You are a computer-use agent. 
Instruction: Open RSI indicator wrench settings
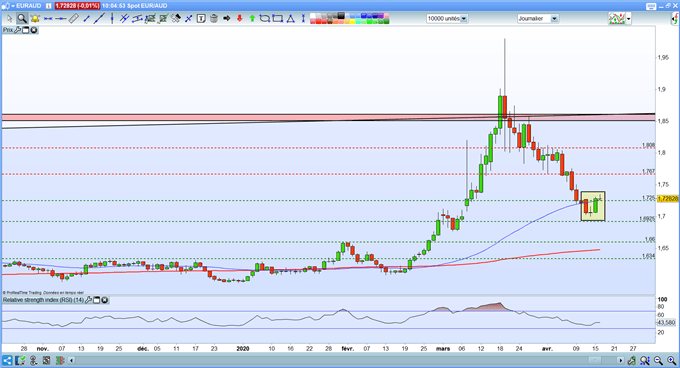(x=88, y=300)
